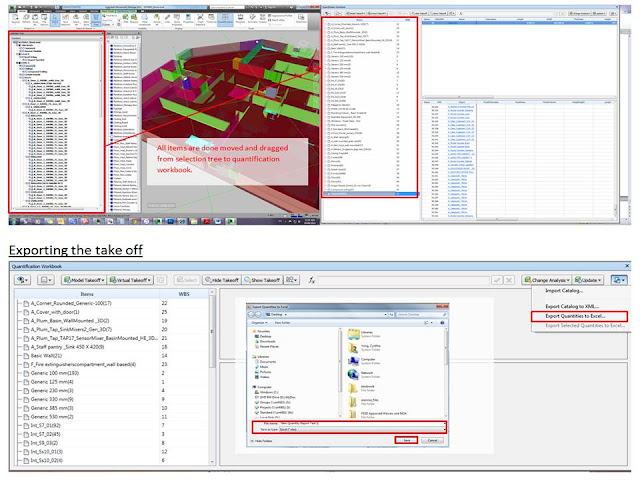Click Hide Folders in the export dialog
640x480 pixels.
click(x=262, y=441)
